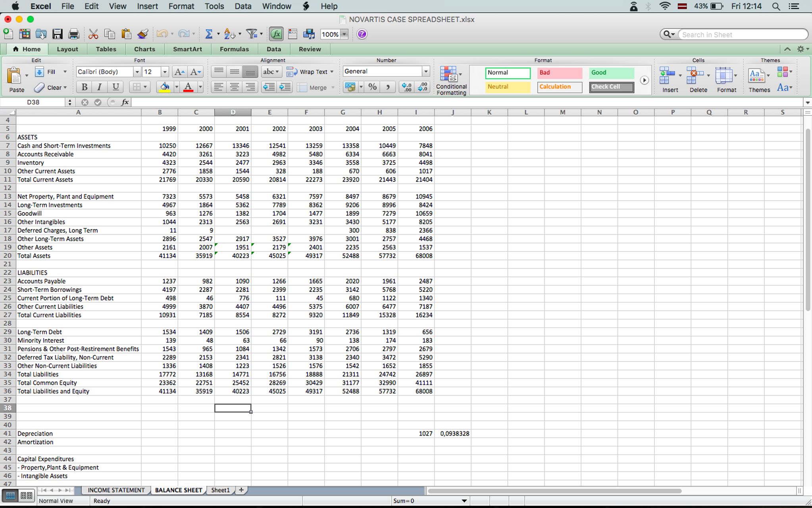Apply the Neutral cell style
The image size is (812, 508).
[x=508, y=87]
